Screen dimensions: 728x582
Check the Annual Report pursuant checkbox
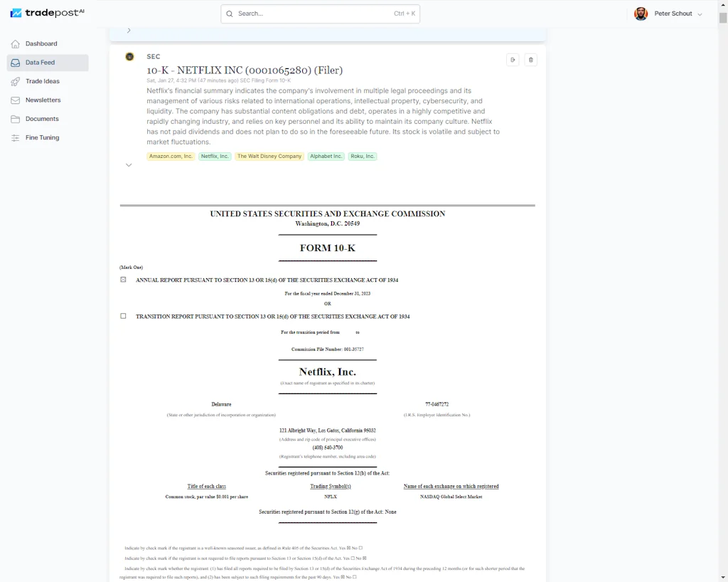[x=123, y=279]
